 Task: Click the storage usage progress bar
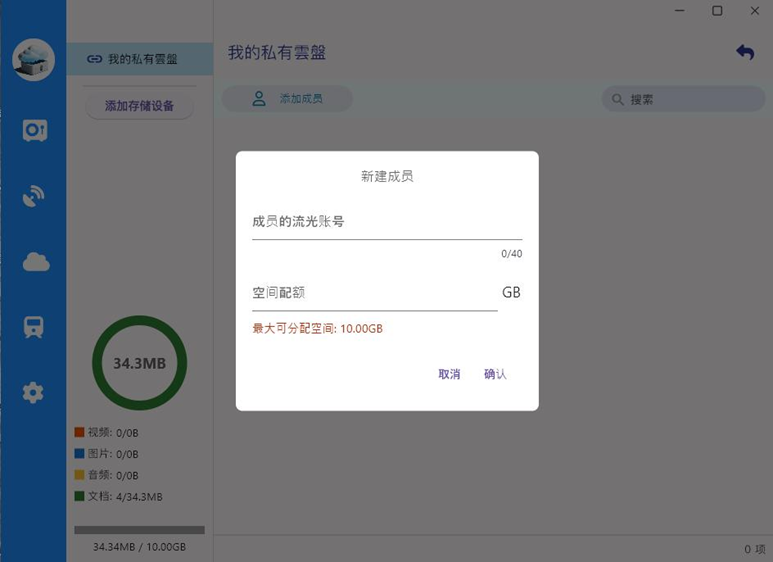coord(140,530)
